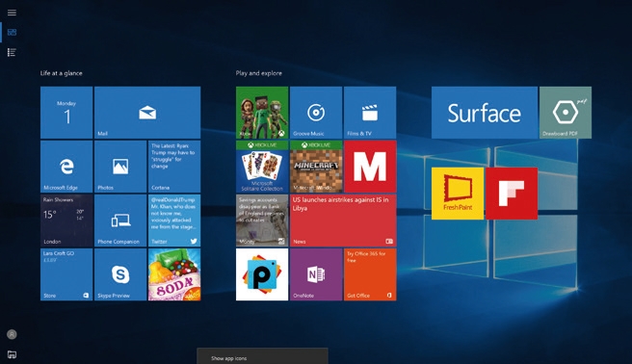
Task: Open the hamburger menu at top-left
Action: [12, 13]
